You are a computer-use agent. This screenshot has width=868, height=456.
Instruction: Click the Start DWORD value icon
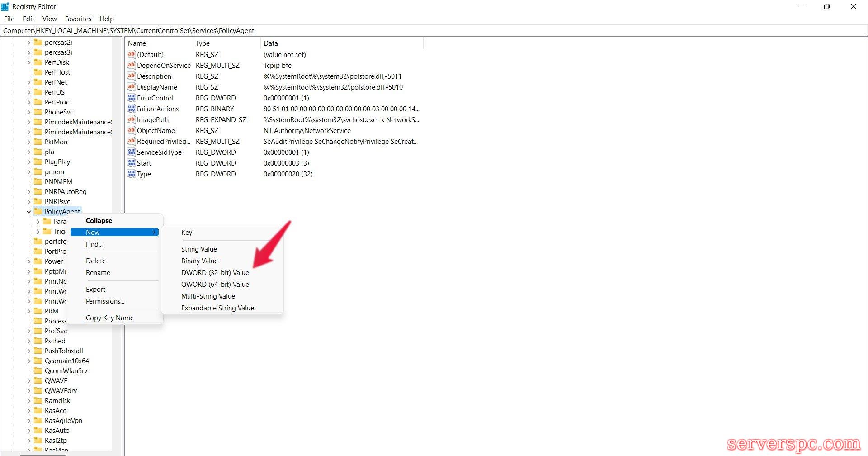(131, 163)
